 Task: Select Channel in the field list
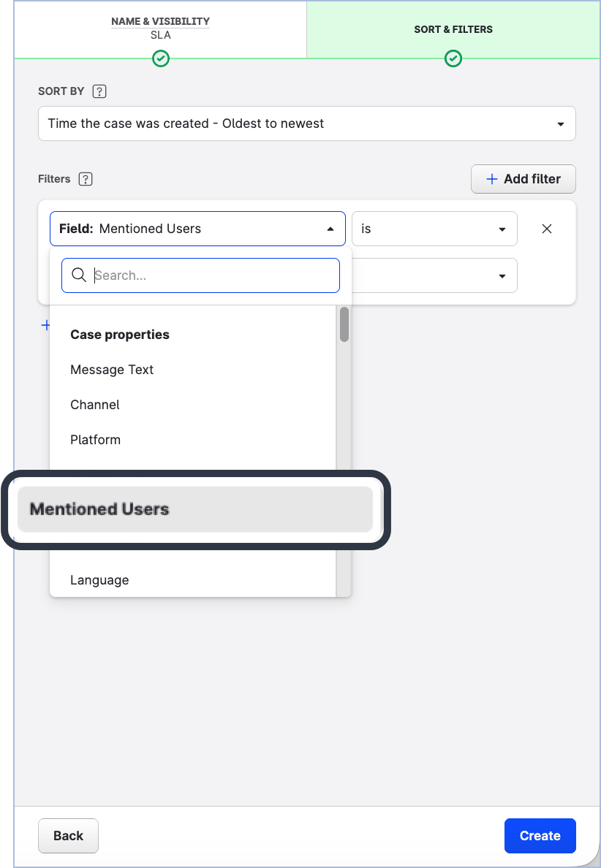pyautogui.click(x=95, y=405)
